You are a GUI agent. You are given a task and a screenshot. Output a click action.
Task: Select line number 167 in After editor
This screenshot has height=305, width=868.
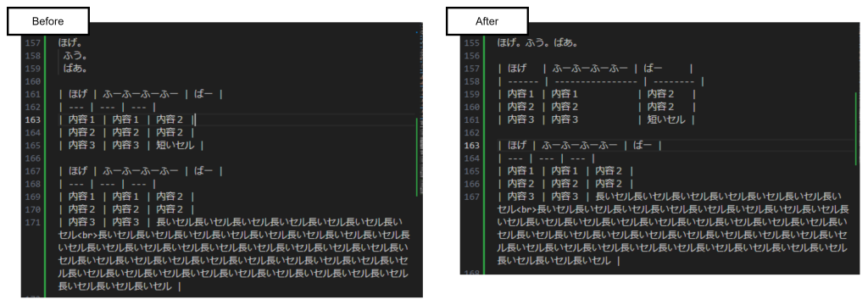click(471, 197)
